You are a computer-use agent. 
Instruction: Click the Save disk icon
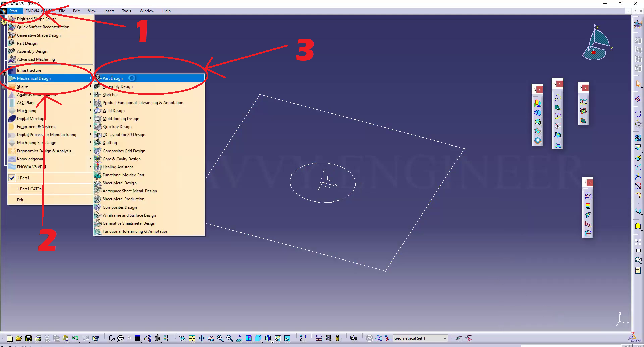[29, 338]
